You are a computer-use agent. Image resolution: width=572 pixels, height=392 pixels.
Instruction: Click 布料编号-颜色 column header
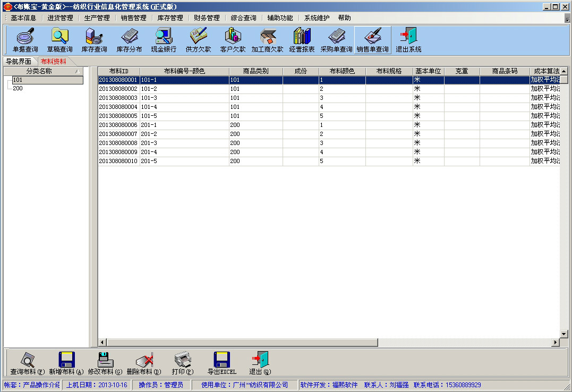pyautogui.click(x=185, y=71)
